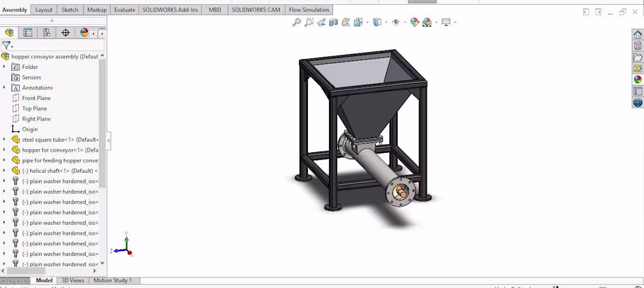Click the manager tabs scroll-left arrow

[94, 34]
